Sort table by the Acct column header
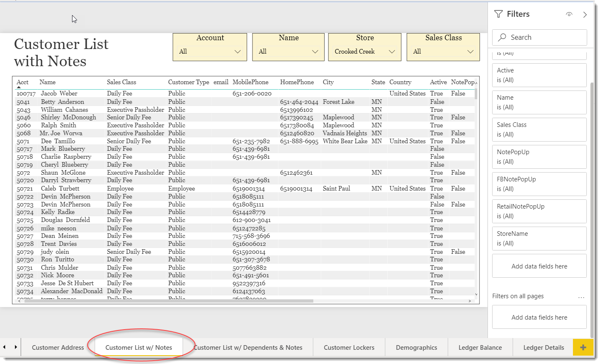Viewport: 601px width, 364px height. [x=23, y=82]
